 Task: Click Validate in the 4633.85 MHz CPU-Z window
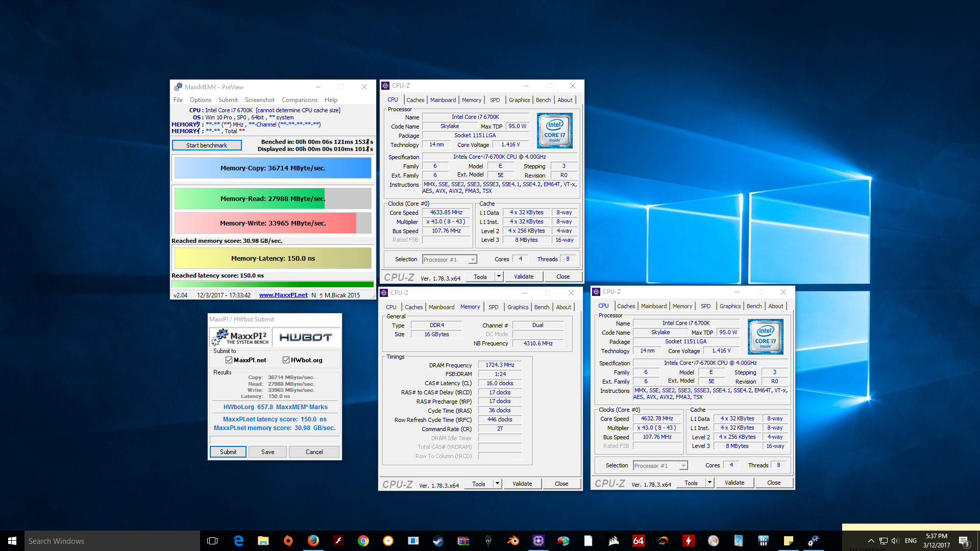point(524,277)
